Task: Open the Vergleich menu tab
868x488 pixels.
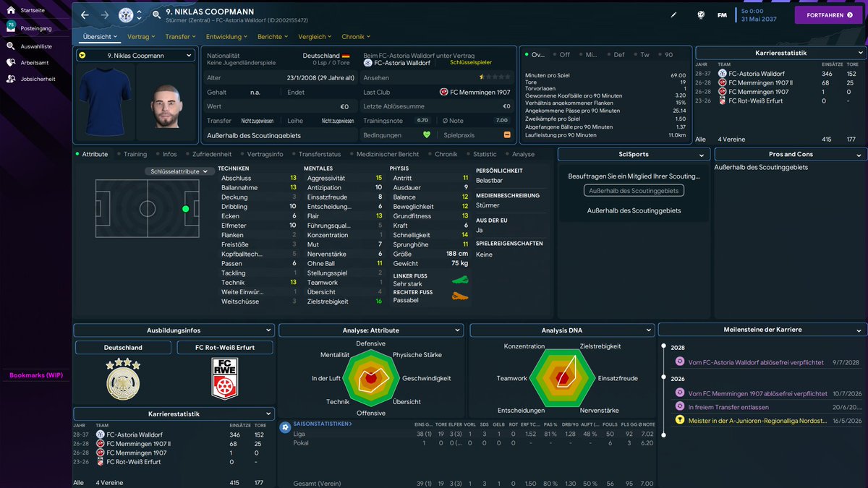Action: (315, 36)
